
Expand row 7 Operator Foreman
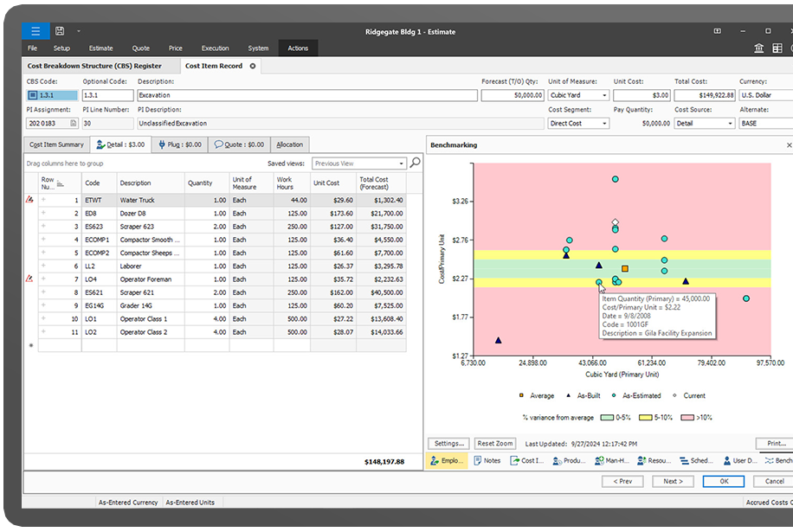(x=43, y=279)
